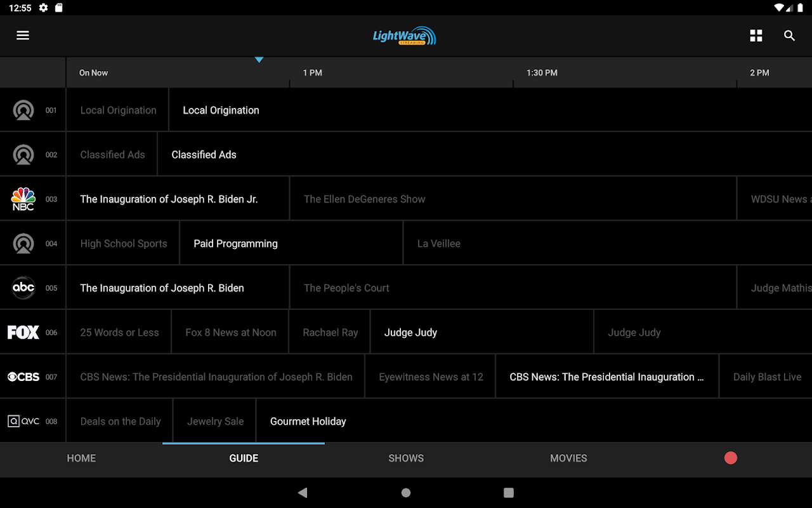Screen dimensions: 812x508
Task: Click the current time marker triangle
Action: [259, 60]
